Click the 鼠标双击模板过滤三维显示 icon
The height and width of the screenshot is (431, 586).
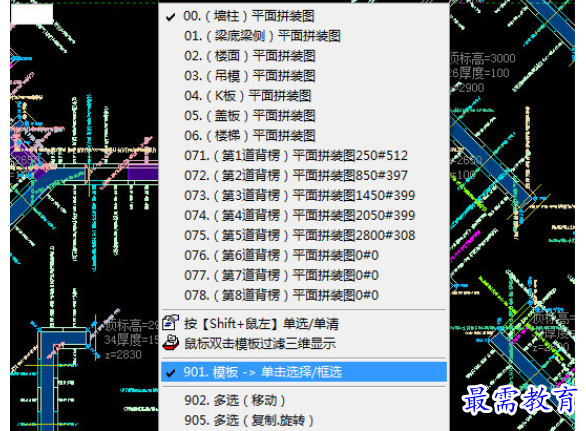pyautogui.click(x=171, y=342)
